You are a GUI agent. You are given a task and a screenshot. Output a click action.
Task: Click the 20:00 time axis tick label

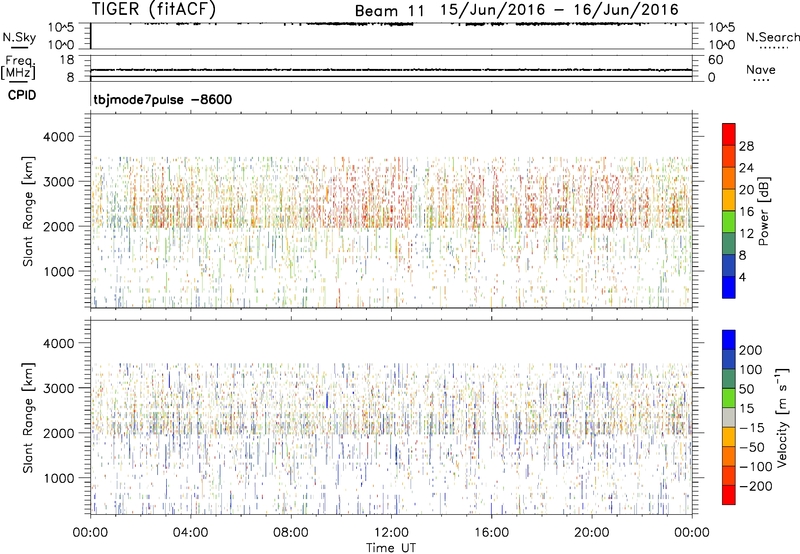(x=591, y=533)
